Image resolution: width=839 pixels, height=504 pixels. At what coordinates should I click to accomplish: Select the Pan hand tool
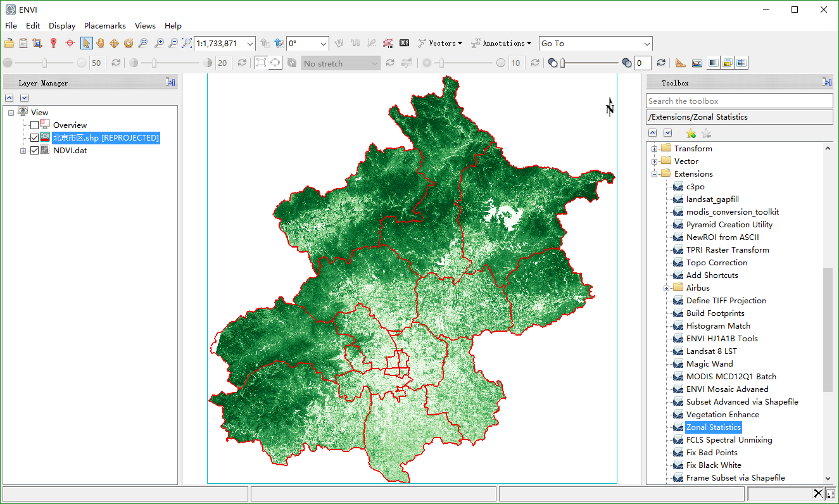point(100,43)
